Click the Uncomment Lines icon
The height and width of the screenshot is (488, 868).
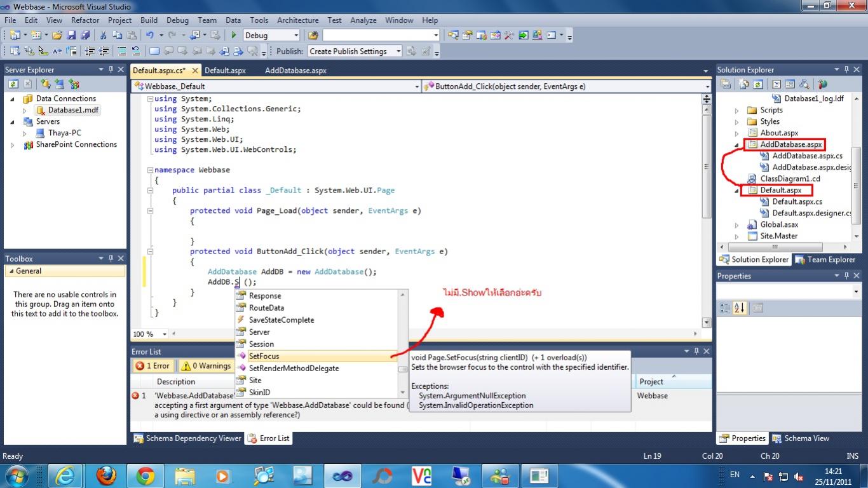(x=135, y=51)
